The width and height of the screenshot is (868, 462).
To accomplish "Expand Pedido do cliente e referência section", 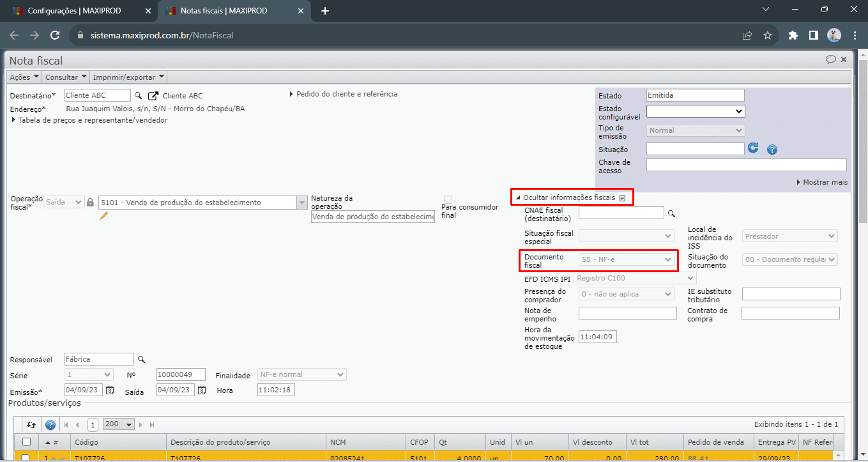I will click(x=344, y=94).
